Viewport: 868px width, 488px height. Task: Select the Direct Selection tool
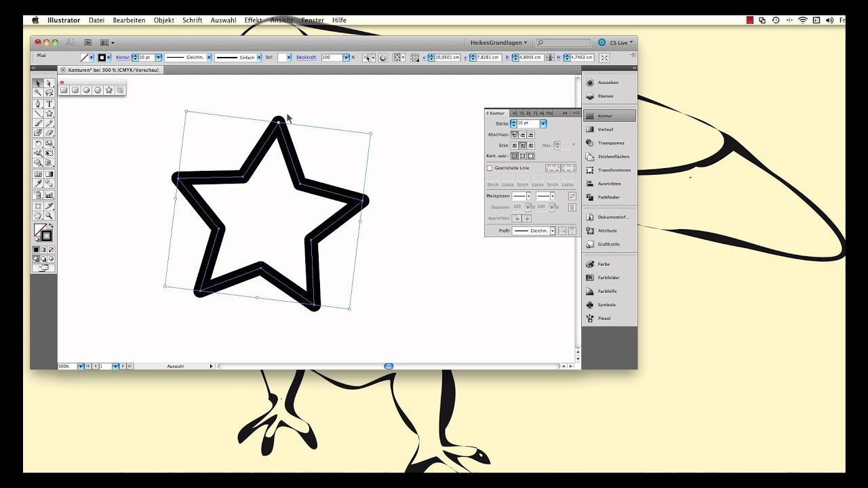coord(49,83)
